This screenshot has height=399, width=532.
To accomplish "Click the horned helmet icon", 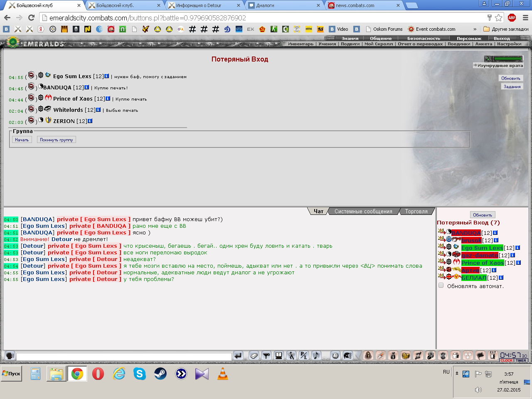I will [x=443, y=355].
